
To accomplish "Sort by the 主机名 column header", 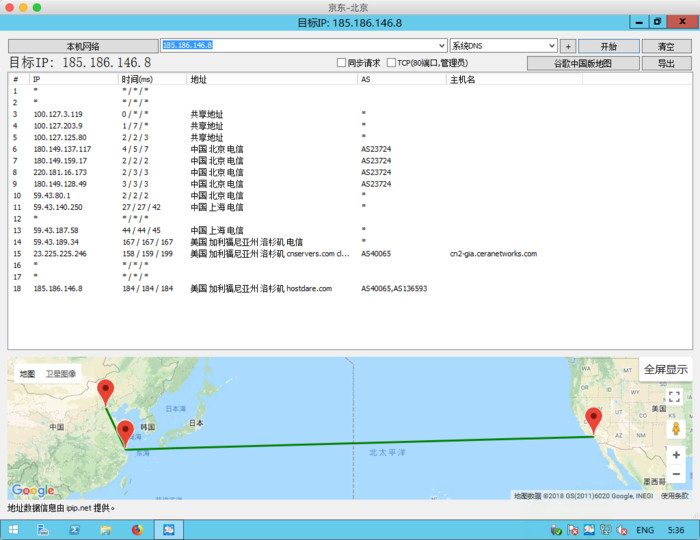I will (x=514, y=79).
